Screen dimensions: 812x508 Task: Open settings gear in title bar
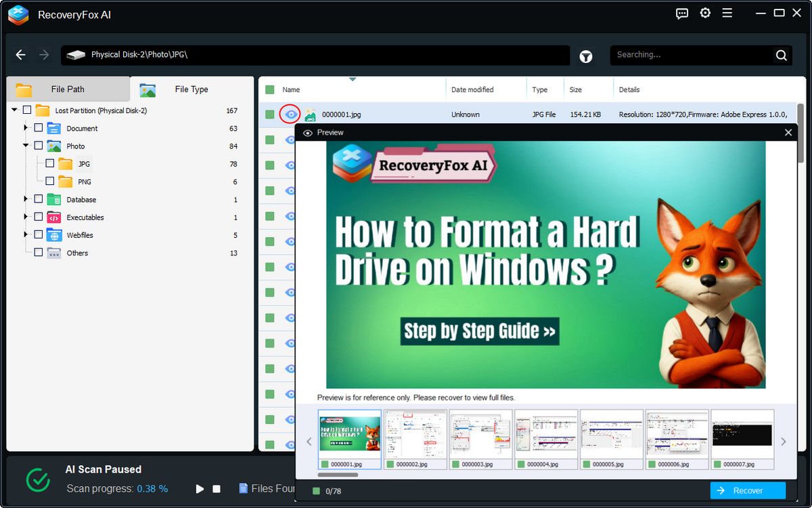[705, 13]
